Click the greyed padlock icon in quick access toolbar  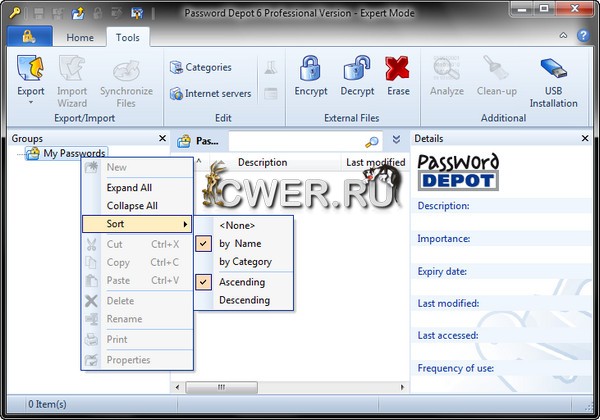[98, 13]
